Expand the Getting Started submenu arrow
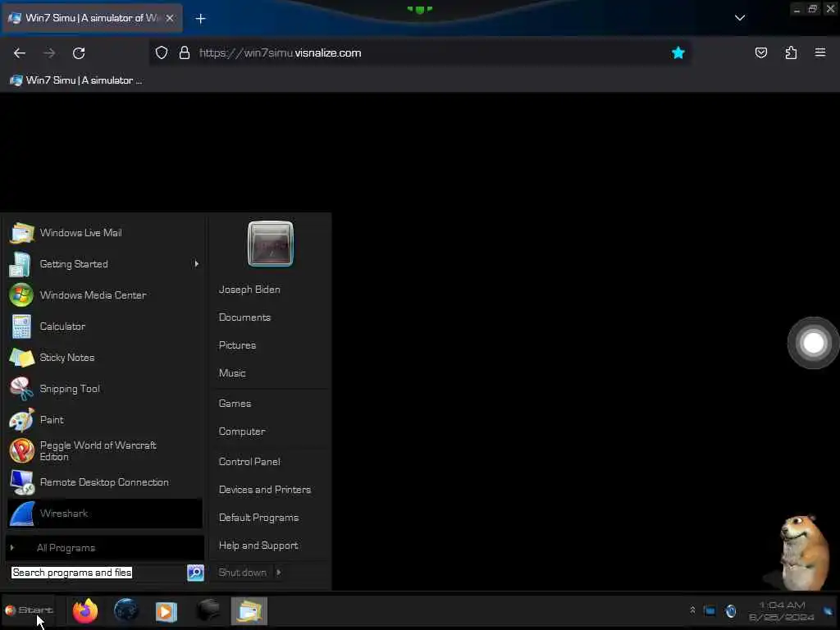The height and width of the screenshot is (630, 840). tap(197, 264)
